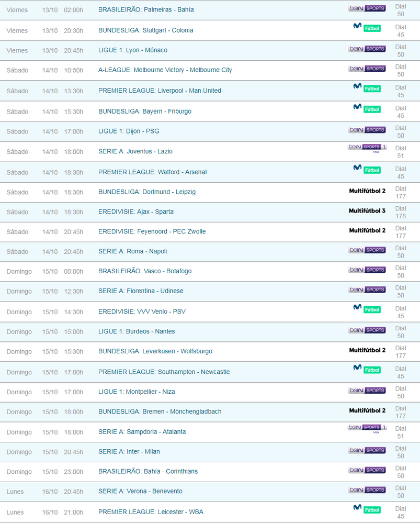Click 10:50h time in Melbourne Victory row

point(74,70)
